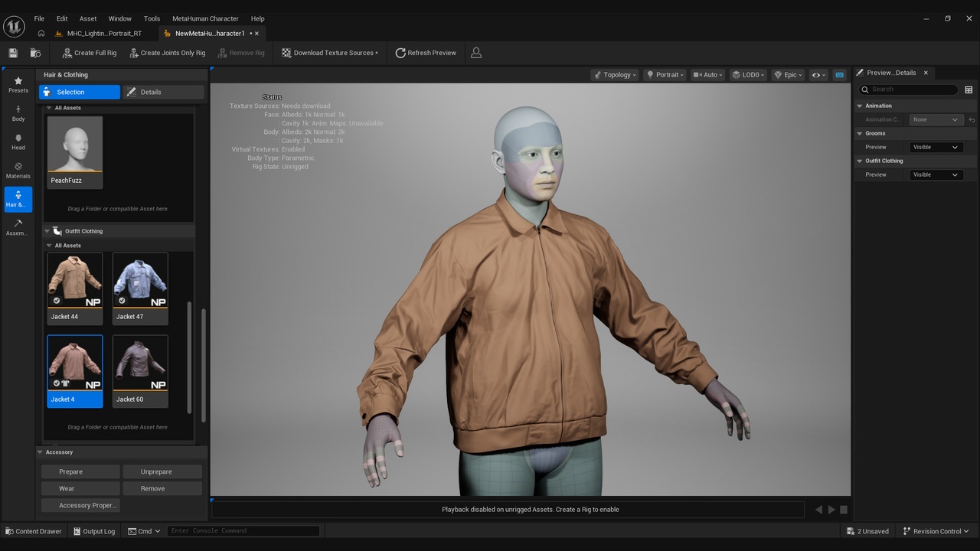The image size is (980, 551).
Task: Reset Animation property to default arrow
Action: coord(972,119)
